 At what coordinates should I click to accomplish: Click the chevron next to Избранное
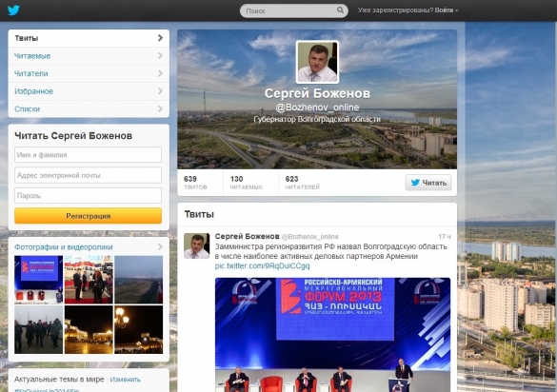tap(160, 91)
